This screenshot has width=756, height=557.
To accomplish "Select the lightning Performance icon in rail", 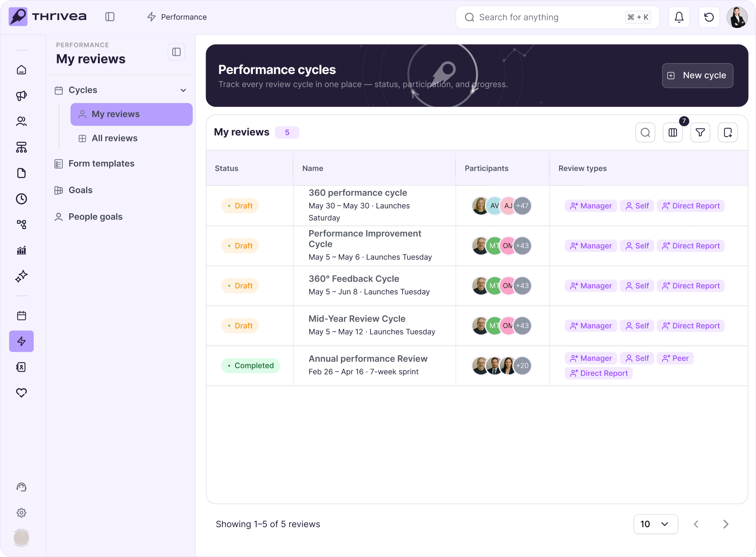I will (22, 341).
